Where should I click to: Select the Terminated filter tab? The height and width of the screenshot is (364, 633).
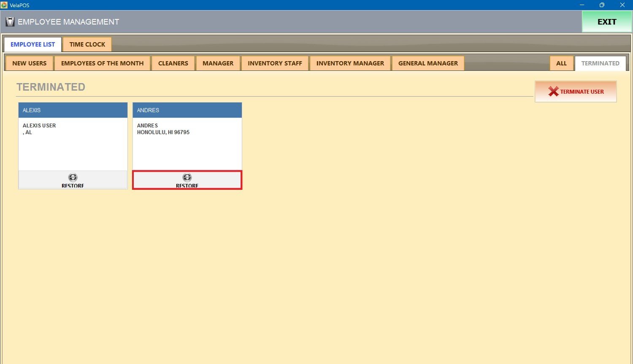coord(600,63)
